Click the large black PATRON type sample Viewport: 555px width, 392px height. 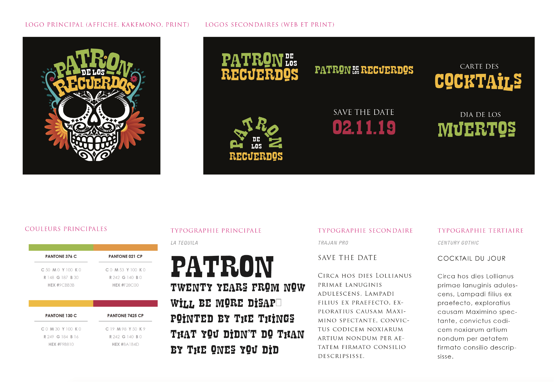tap(222, 267)
